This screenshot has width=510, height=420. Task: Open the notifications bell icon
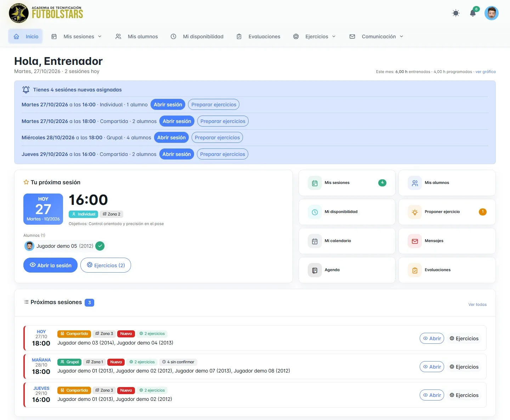473,13
